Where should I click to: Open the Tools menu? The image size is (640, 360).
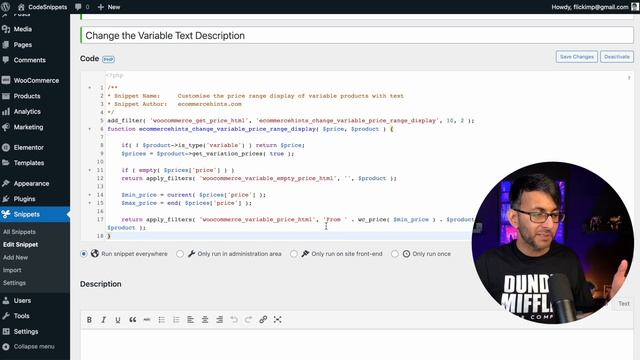coord(21,316)
